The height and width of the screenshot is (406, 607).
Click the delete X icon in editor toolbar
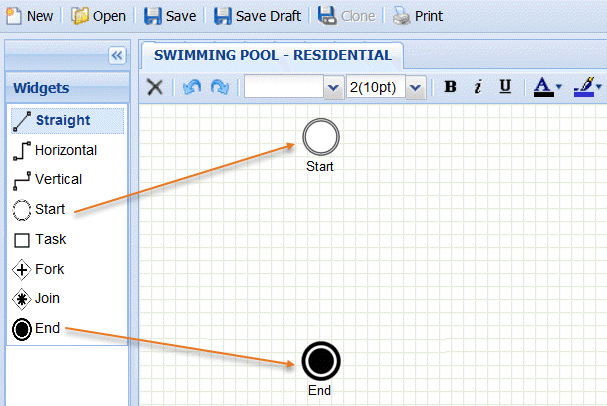[x=155, y=87]
